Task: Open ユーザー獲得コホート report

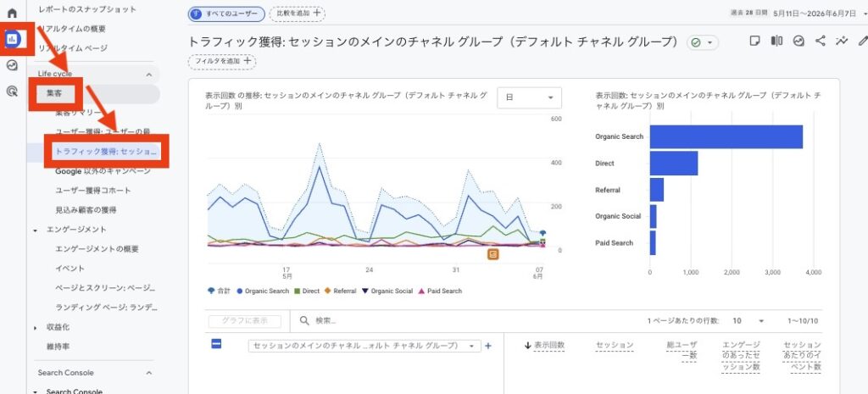Action: coord(93,191)
